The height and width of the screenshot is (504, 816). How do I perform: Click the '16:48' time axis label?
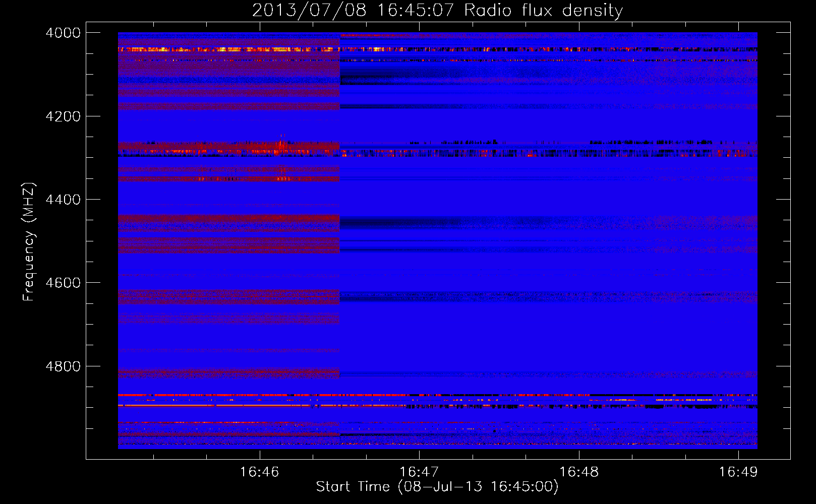click(579, 472)
